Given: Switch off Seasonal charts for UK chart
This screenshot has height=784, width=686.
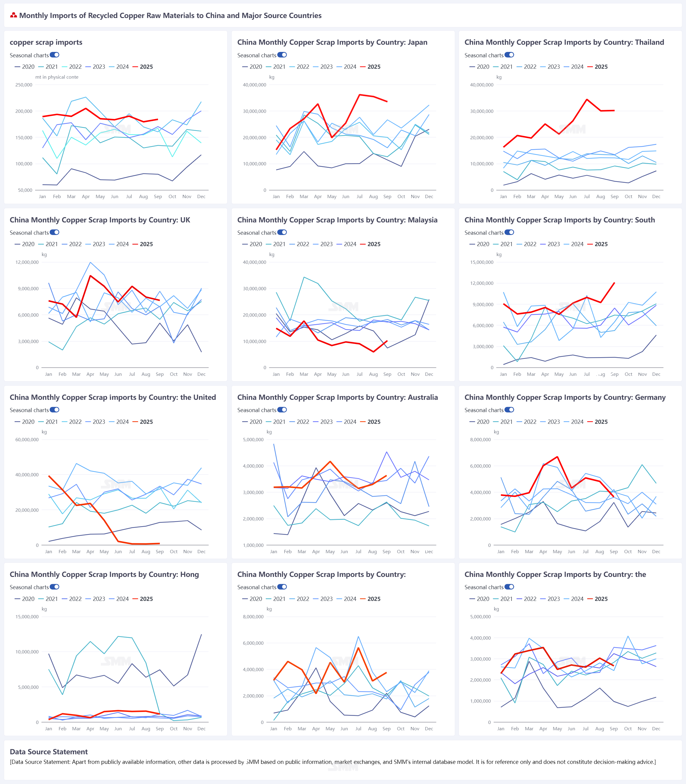Looking at the screenshot, I should point(54,233).
